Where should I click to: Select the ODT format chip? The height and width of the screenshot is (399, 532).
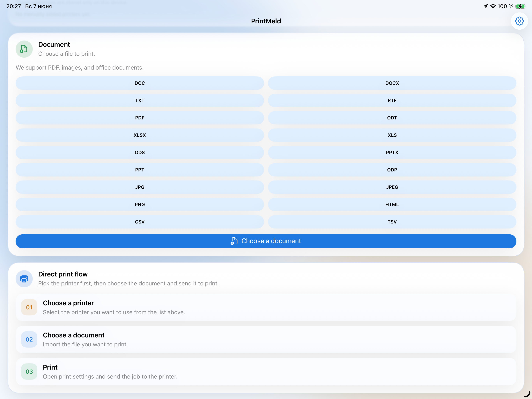392,118
